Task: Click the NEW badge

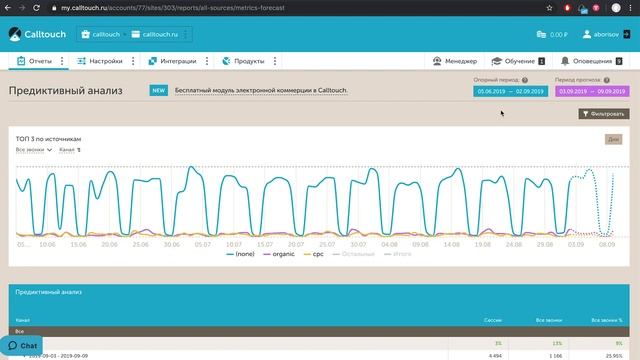Action: 158,91
